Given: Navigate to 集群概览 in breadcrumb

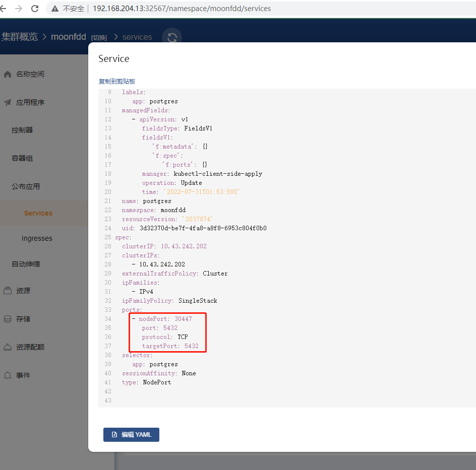Looking at the screenshot, I should coord(20,37).
